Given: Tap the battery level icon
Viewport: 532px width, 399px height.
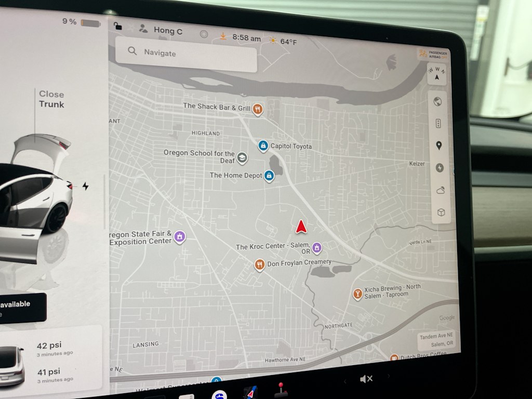Looking at the screenshot, I should (x=90, y=23).
